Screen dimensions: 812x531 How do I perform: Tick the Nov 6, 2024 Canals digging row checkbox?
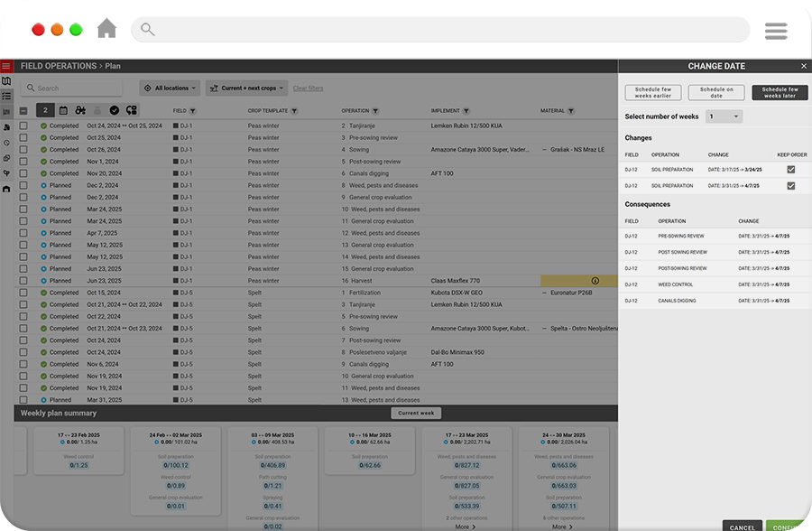coord(23,364)
